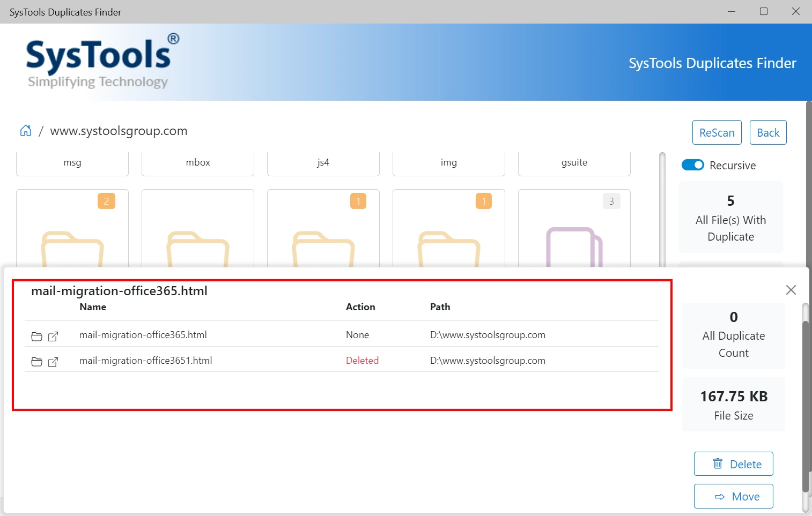
Task: Delete the selected duplicates
Action: (734, 464)
